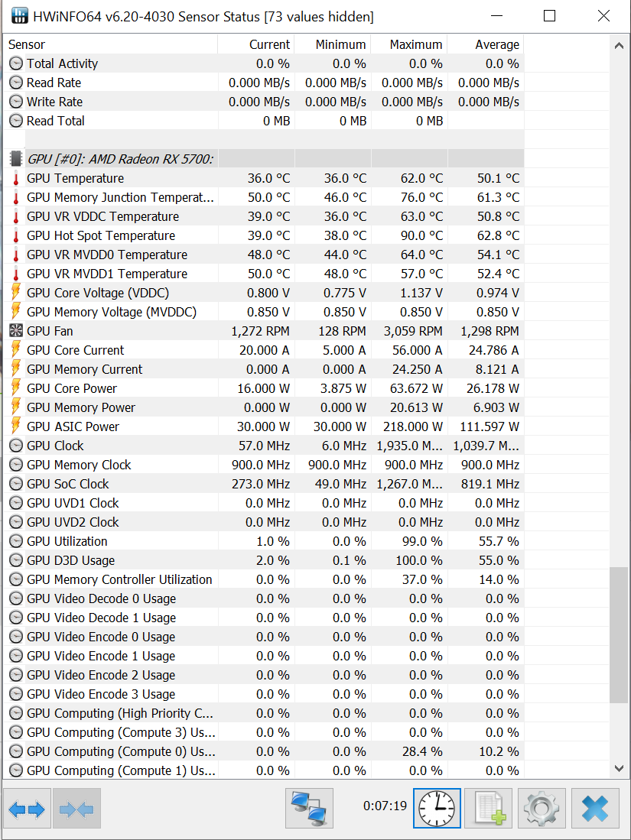The image size is (631, 840).
Task: Click the 90.0 °C maximum hot spot value
Action: 422,235
